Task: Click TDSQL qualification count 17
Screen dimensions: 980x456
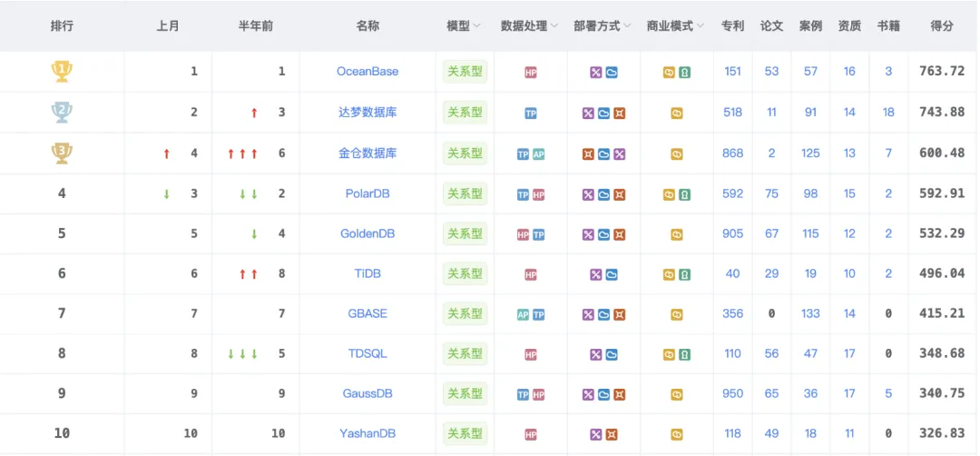Action: click(849, 353)
